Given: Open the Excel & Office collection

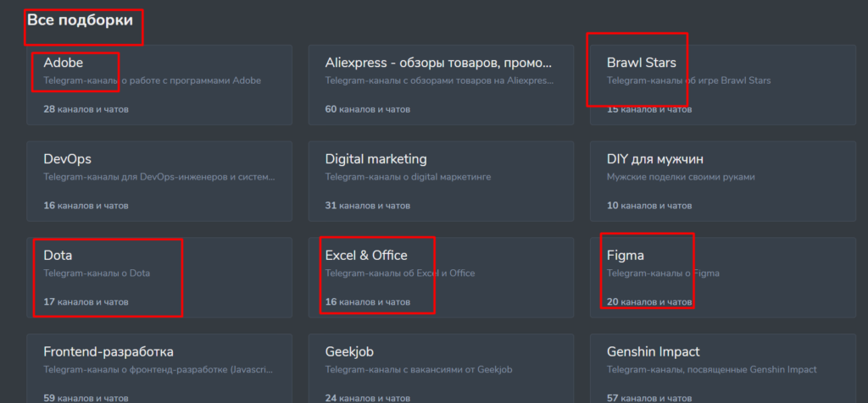Looking at the screenshot, I should [441, 278].
